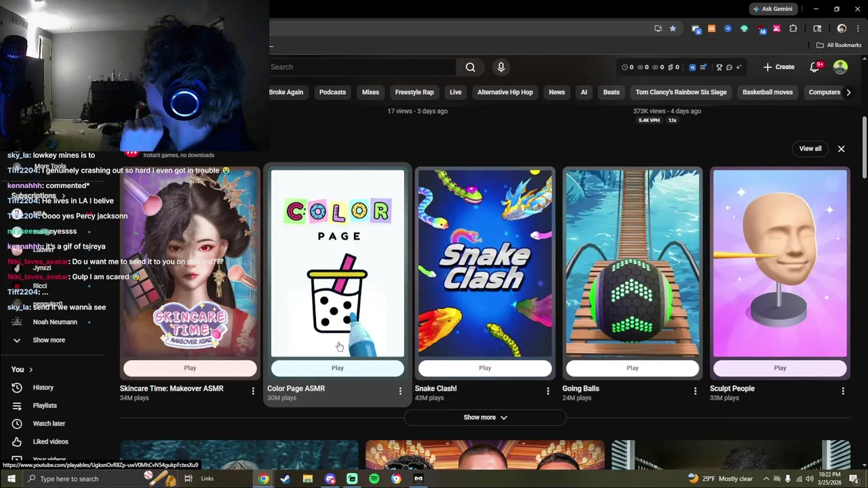
Task: Play Color Page ASMR game
Action: 338,368
